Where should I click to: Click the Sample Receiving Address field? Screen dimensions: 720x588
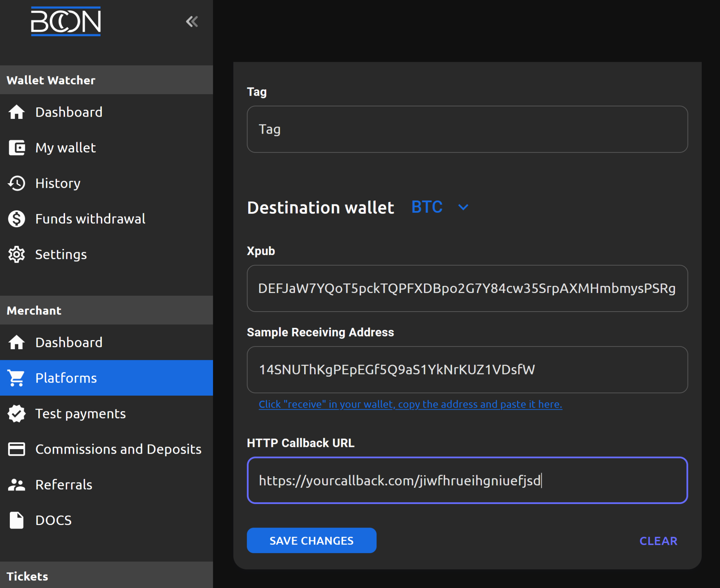467,370
